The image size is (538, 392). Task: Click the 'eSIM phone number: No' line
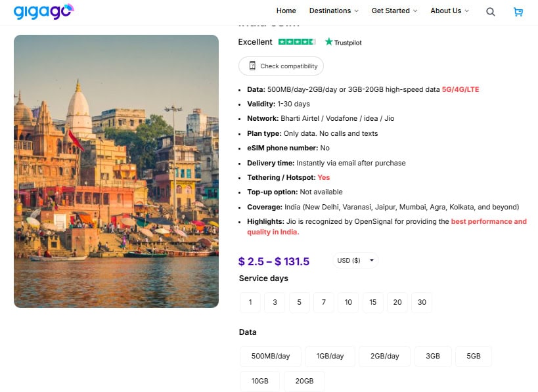(x=288, y=148)
